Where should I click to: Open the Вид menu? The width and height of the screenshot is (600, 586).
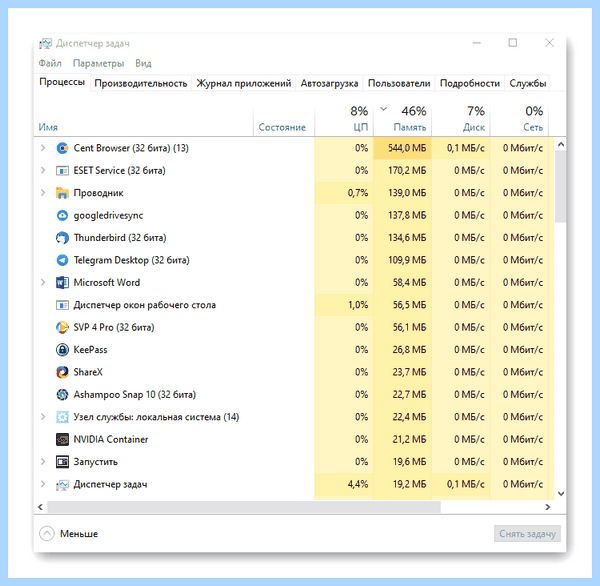pos(143,63)
